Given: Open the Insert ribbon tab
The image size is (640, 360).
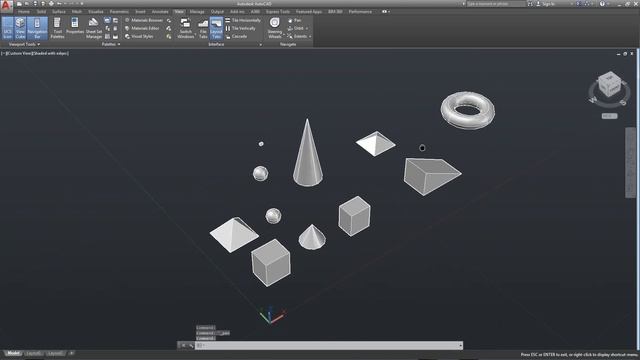Looking at the screenshot, I should pyautogui.click(x=140, y=11).
